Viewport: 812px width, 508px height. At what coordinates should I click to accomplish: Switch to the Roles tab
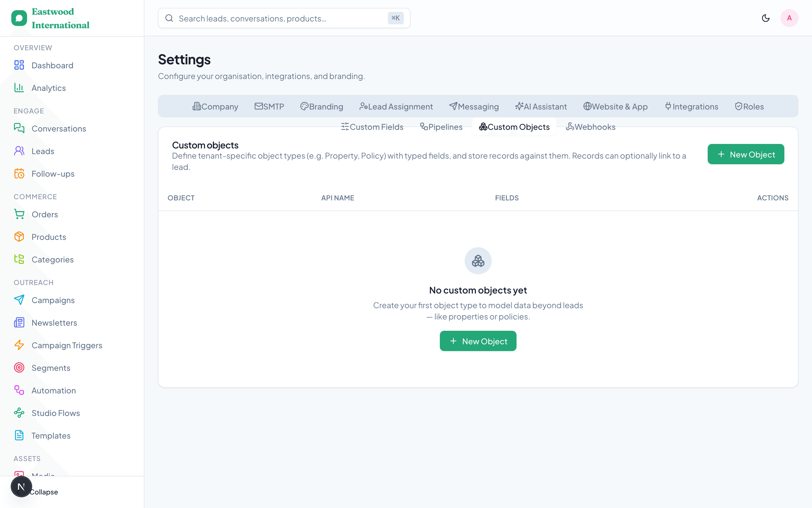pyautogui.click(x=749, y=106)
